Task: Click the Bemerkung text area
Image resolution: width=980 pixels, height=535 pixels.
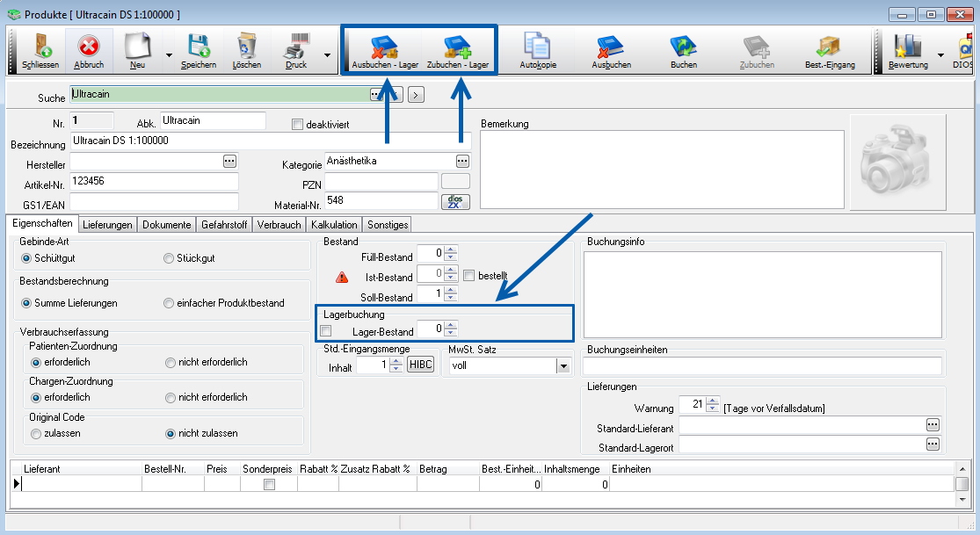Action: pyautogui.click(x=662, y=169)
